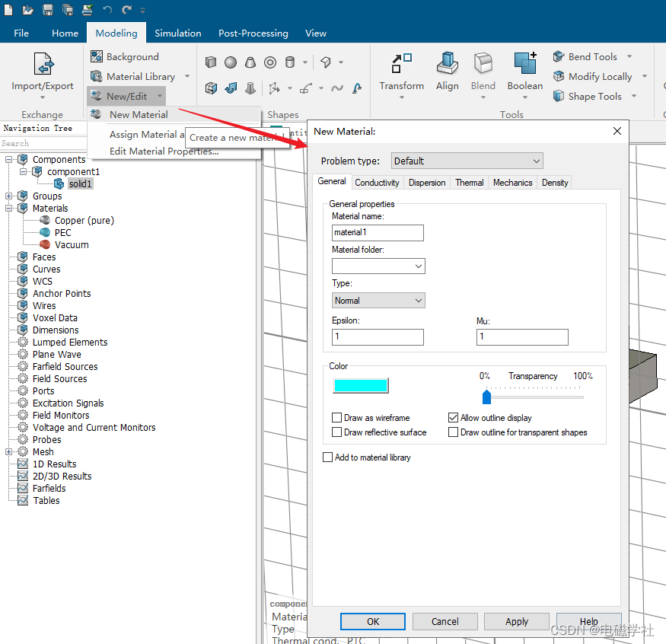Click the Open file icon in quick access toolbar
Image resolution: width=666 pixels, height=644 pixels.
27,10
